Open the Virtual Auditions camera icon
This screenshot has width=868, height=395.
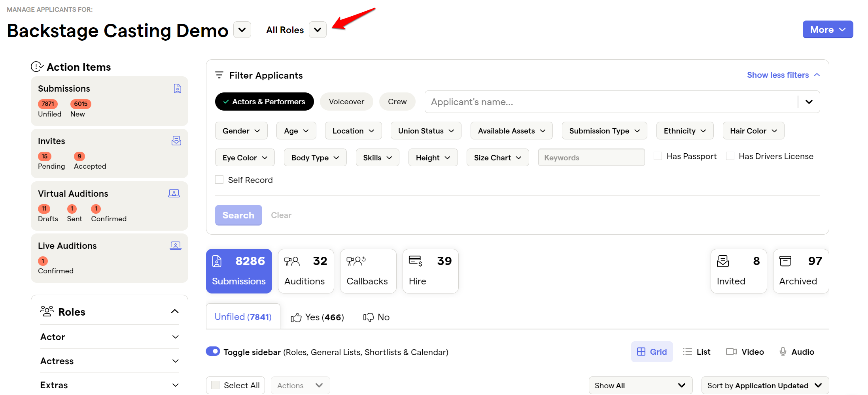[174, 193]
